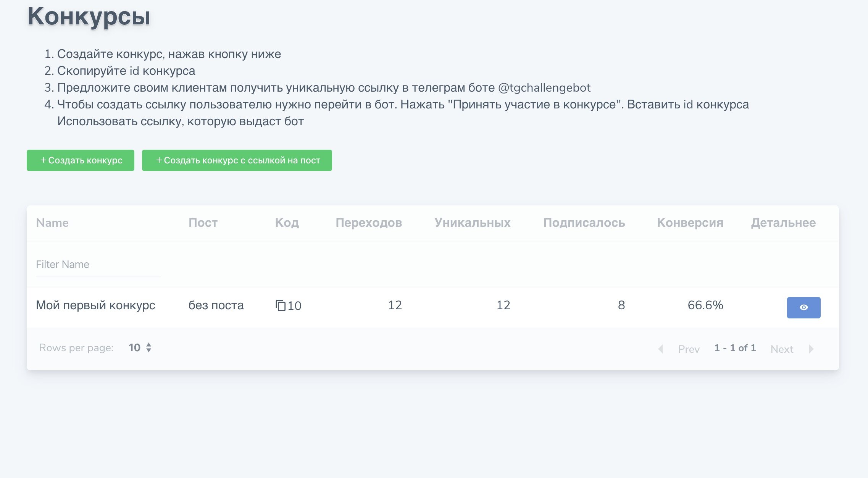This screenshot has height=478, width=868.
Task: Click the Next pagination link
Action: pyautogui.click(x=782, y=349)
